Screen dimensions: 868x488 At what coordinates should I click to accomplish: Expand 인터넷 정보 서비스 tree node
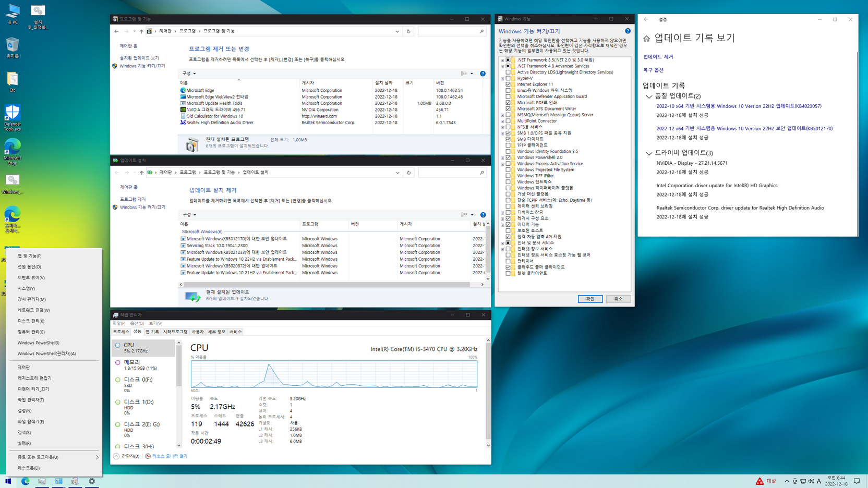coord(502,249)
